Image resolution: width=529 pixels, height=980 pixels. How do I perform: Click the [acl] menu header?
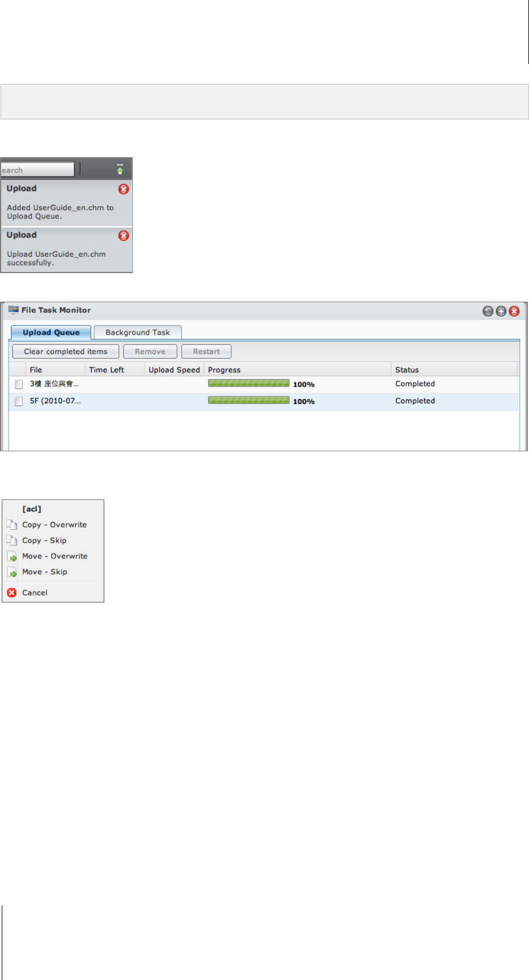pyautogui.click(x=32, y=509)
